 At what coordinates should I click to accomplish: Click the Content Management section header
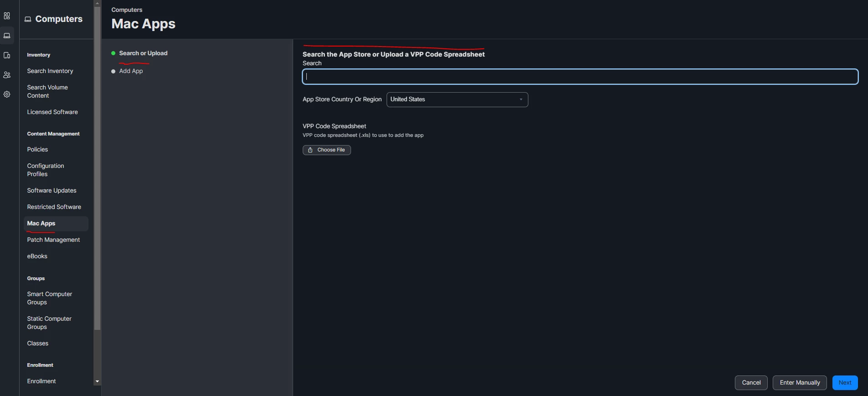pyautogui.click(x=53, y=134)
